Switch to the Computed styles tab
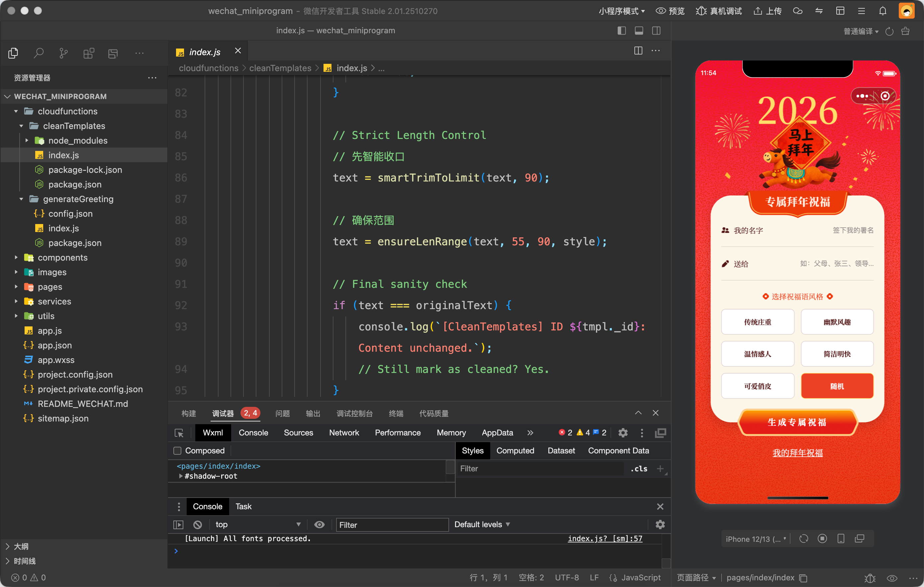Screen dimensions: 924x587 [x=515, y=451]
